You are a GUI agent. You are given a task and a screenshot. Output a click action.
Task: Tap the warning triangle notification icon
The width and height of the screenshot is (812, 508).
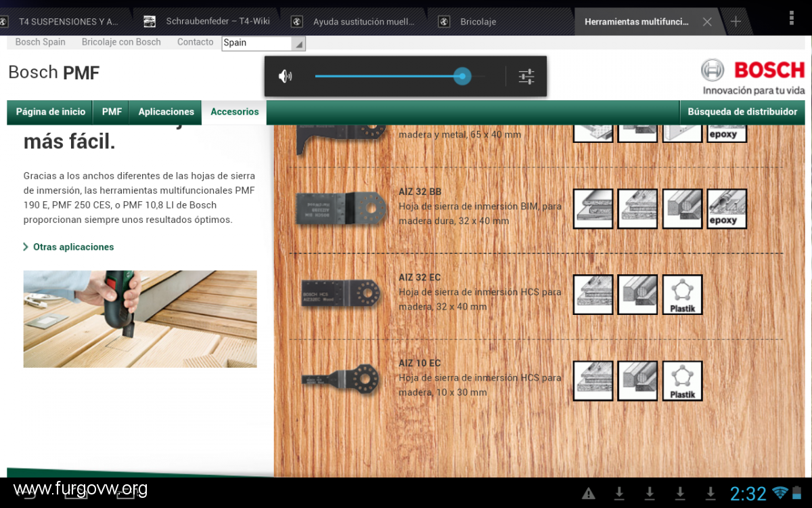pos(589,493)
